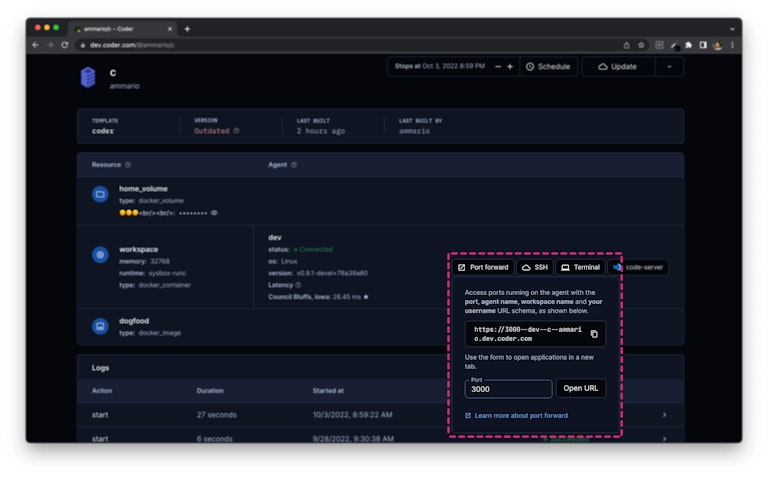Launch the Terminal for dev agent

coord(580,267)
